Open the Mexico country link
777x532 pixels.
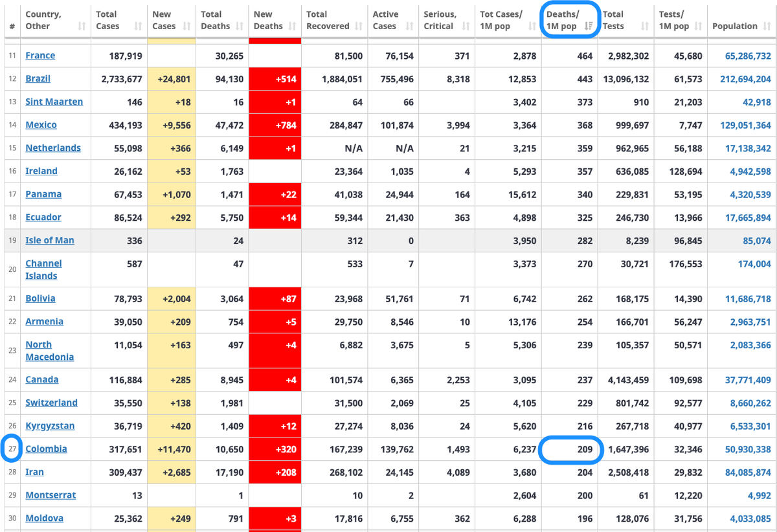pos(41,125)
